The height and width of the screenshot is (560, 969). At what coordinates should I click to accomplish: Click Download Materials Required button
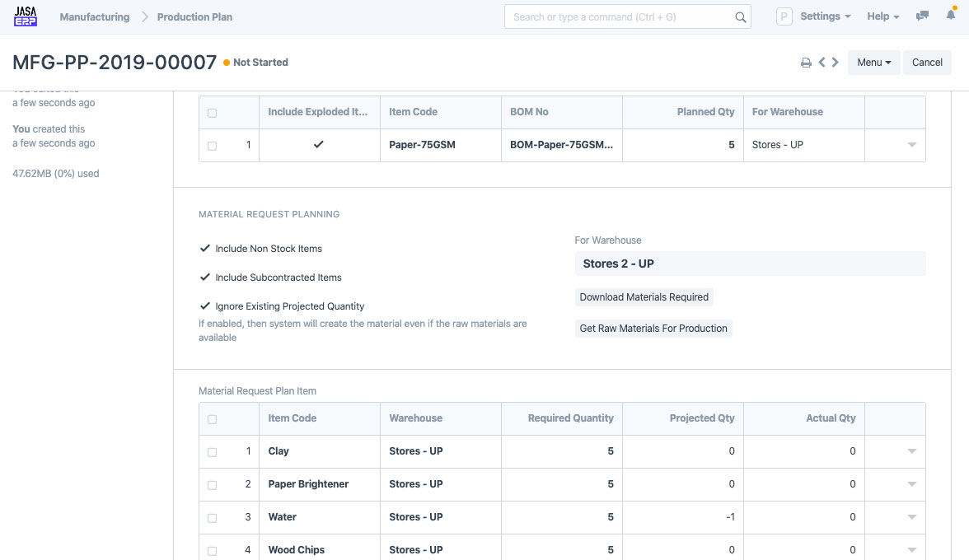644,297
